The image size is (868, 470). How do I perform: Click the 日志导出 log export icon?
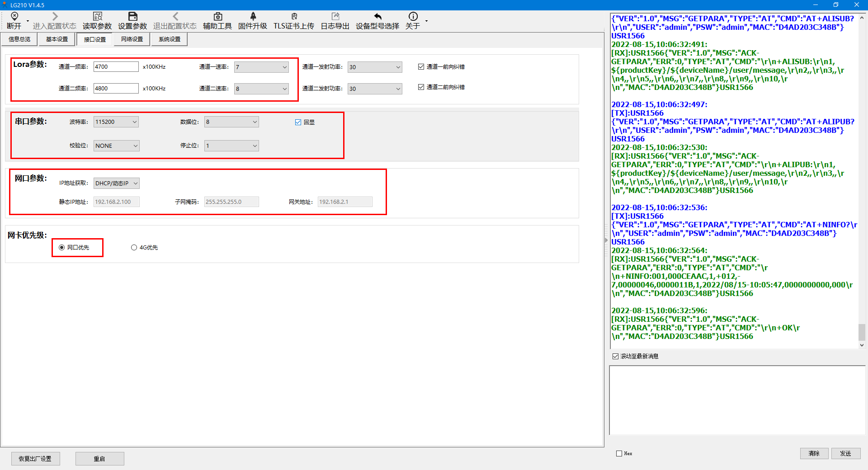[335, 17]
